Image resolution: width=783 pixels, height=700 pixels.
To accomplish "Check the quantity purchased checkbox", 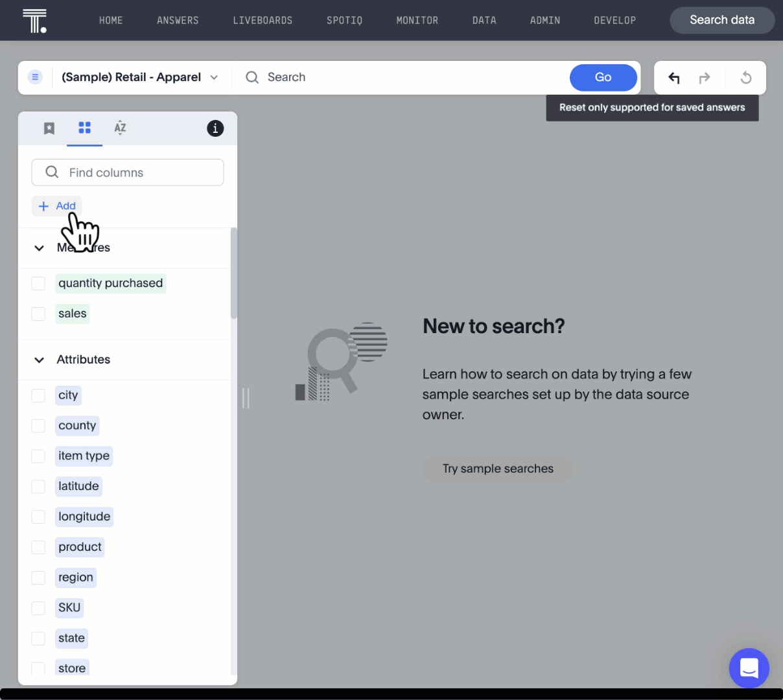I will [38, 283].
